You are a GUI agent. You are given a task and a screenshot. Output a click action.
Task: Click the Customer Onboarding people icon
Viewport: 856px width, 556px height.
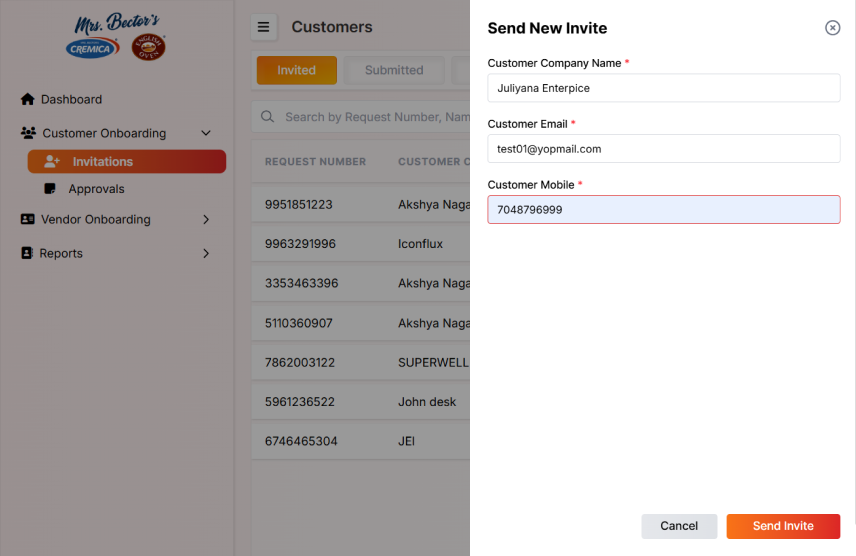[x=28, y=133]
